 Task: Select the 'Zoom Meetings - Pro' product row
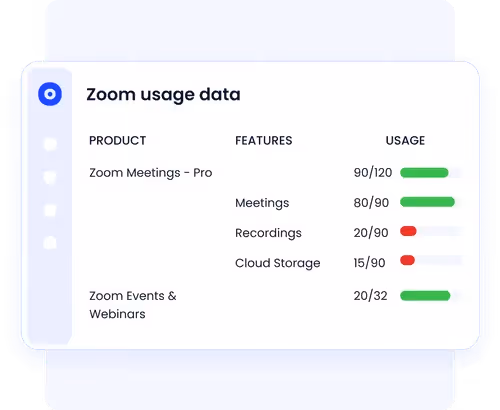(151, 173)
